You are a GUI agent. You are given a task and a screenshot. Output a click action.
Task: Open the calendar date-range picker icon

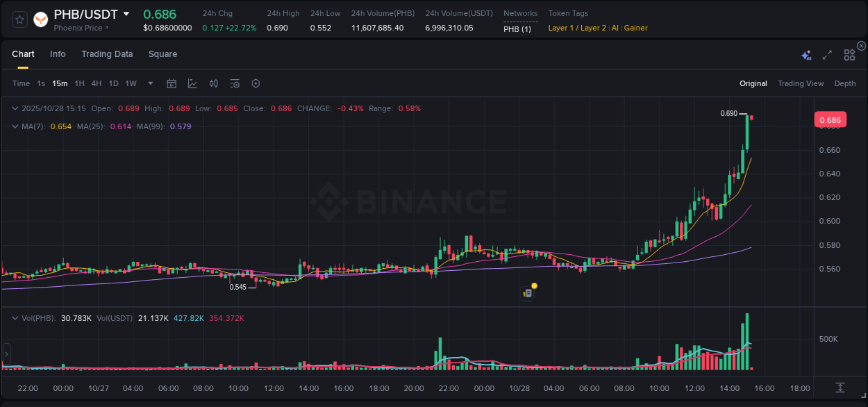(172, 83)
